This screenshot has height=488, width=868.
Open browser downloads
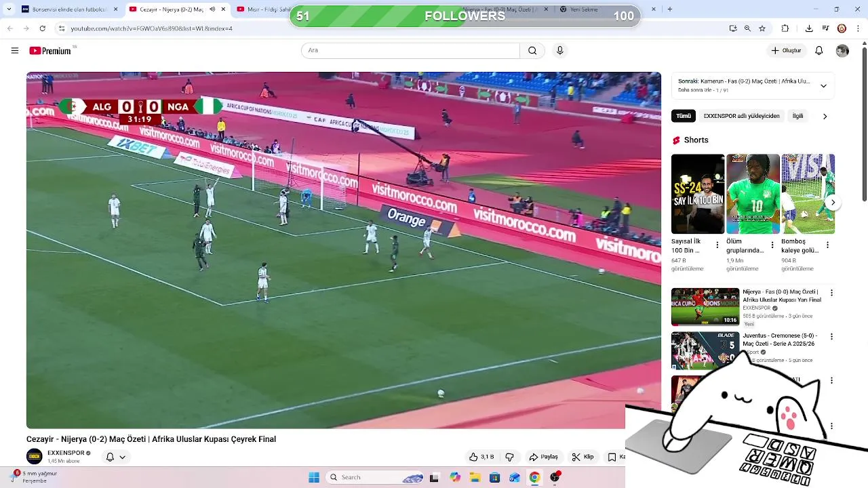pos(809,28)
